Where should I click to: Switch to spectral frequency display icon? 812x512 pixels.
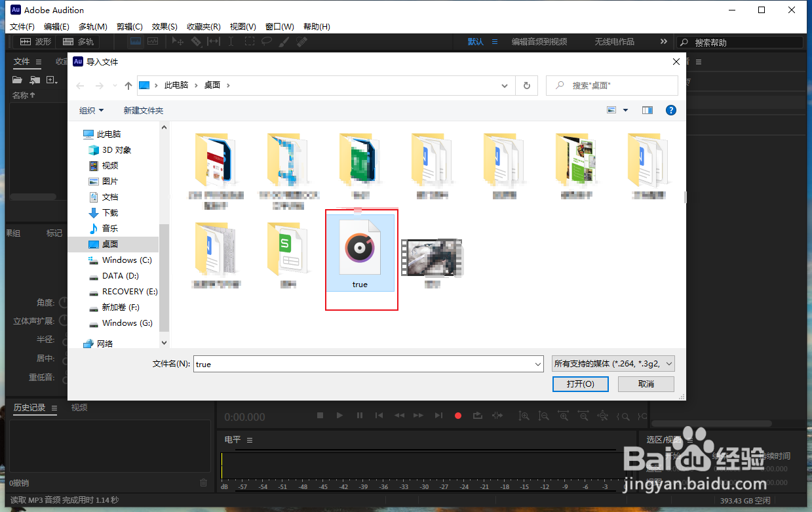pyautogui.click(x=151, y=41)
